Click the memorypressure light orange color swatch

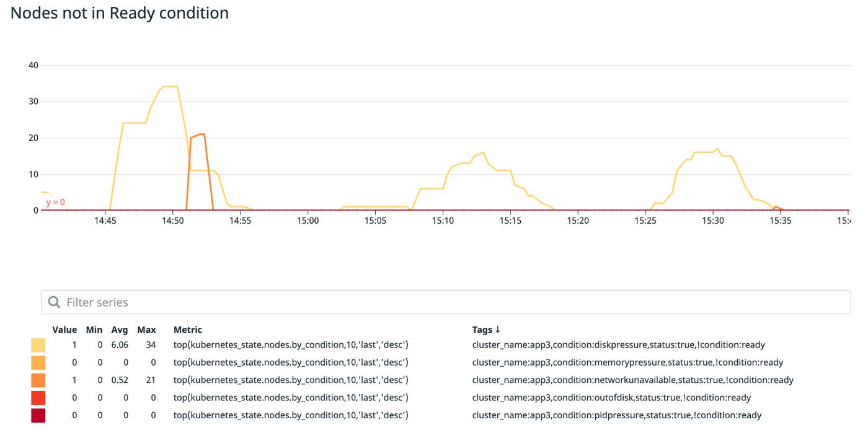pos(38,362)
